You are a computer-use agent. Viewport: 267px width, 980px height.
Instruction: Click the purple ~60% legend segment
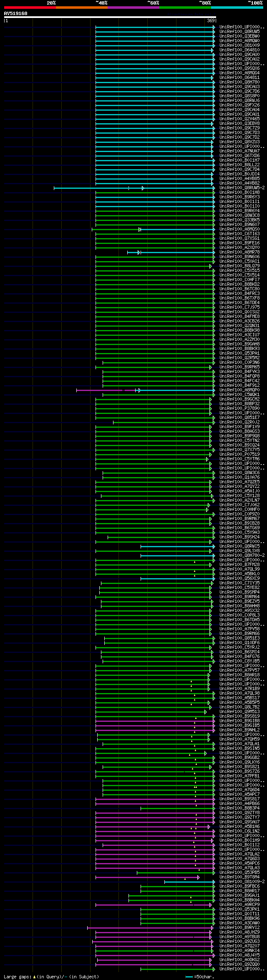(133, 8)
